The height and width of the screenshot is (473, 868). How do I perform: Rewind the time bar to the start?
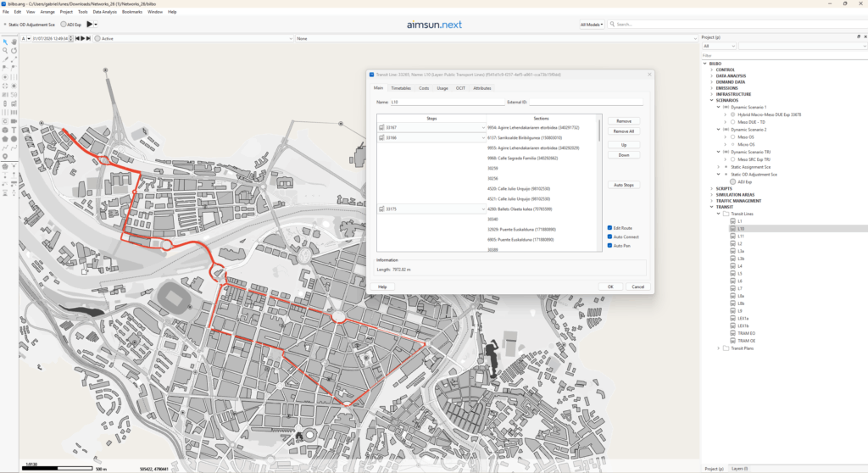tap(77, 39)
